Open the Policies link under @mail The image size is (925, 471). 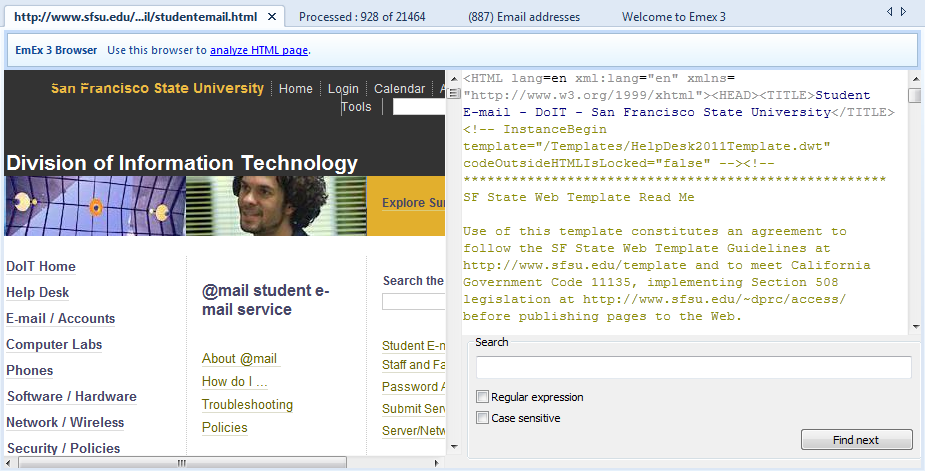click(225, 427)
